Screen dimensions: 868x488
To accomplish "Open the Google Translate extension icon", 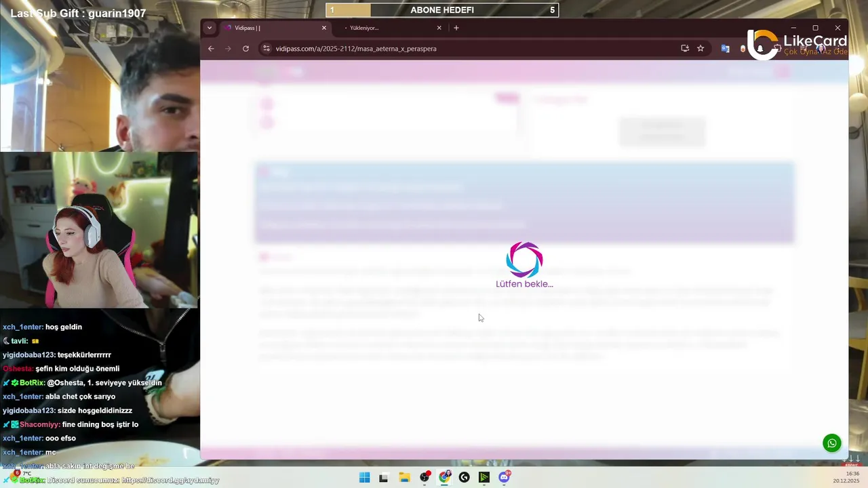I will (725, 49).
